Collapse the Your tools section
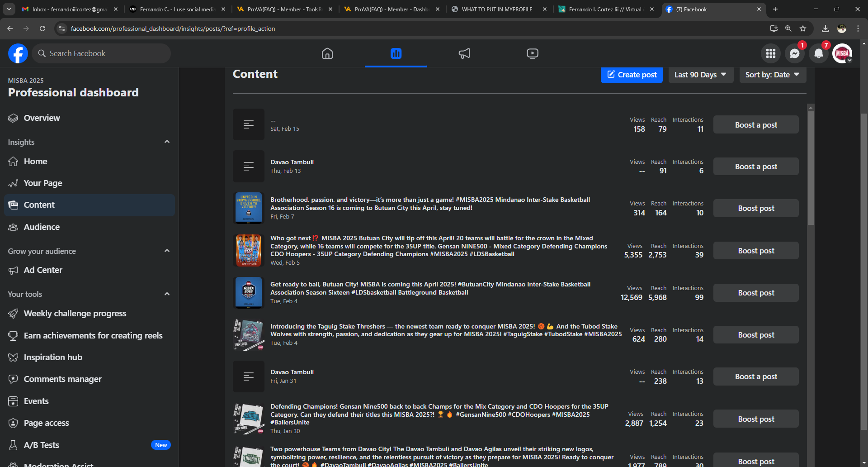Image resolution: width=868 pixels, height=467 pixels. (167, 294)
